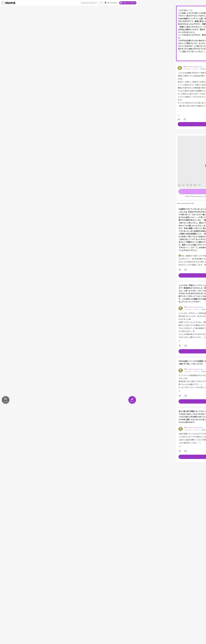Open comments on the こんにちは無事に許可 answer
206x644 pixels.
pos(185,119)
